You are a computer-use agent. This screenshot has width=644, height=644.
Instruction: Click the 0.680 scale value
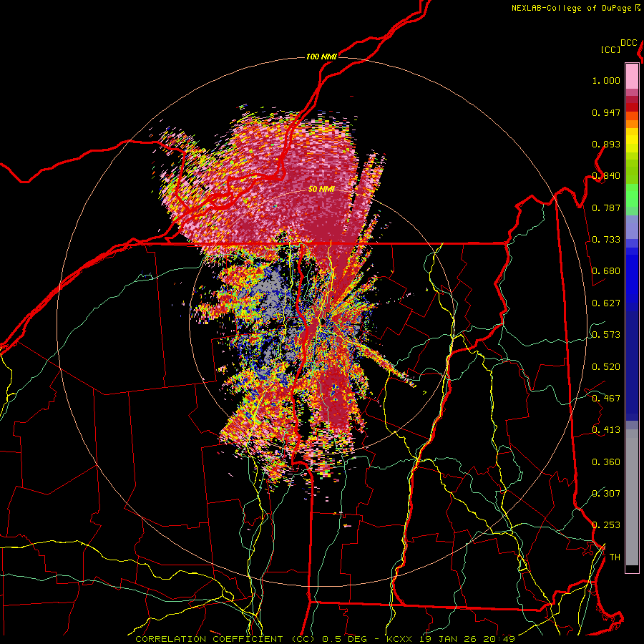point(606,271)
